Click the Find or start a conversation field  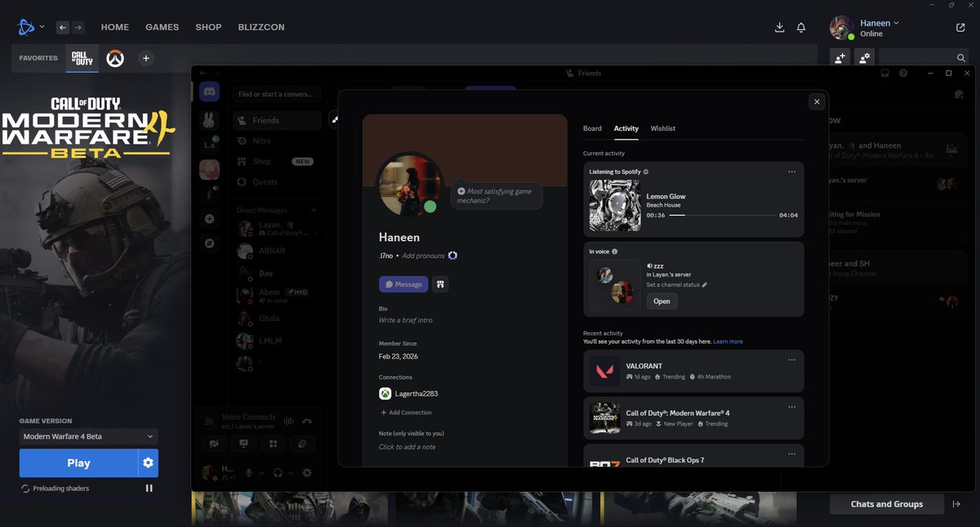[277, 94]
